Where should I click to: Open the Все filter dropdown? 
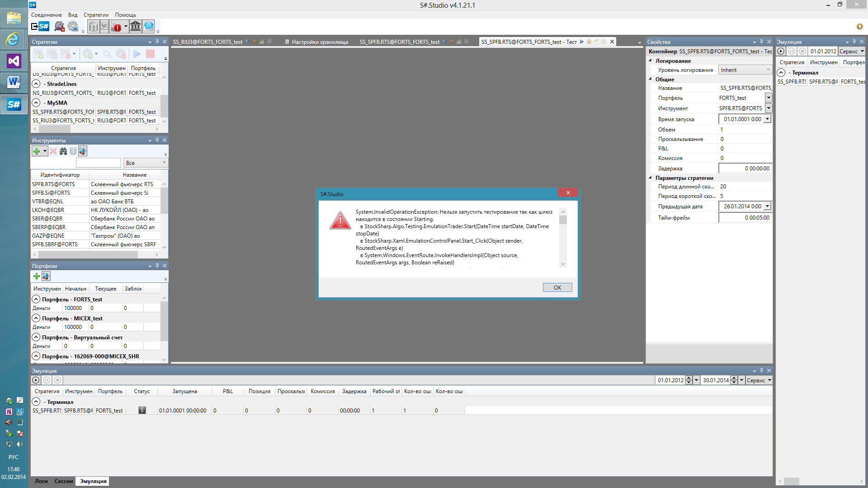tap(146, 163)
